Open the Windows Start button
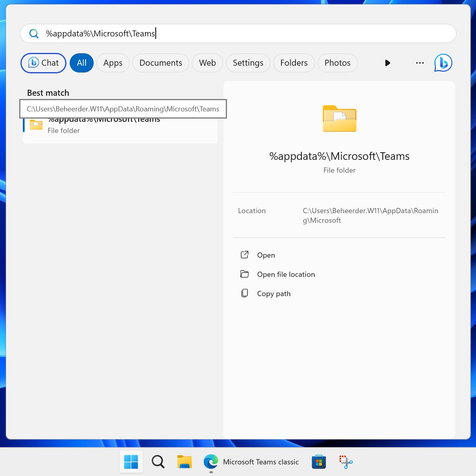This screenshot has width=476, height=476. [x=131, y=462]
